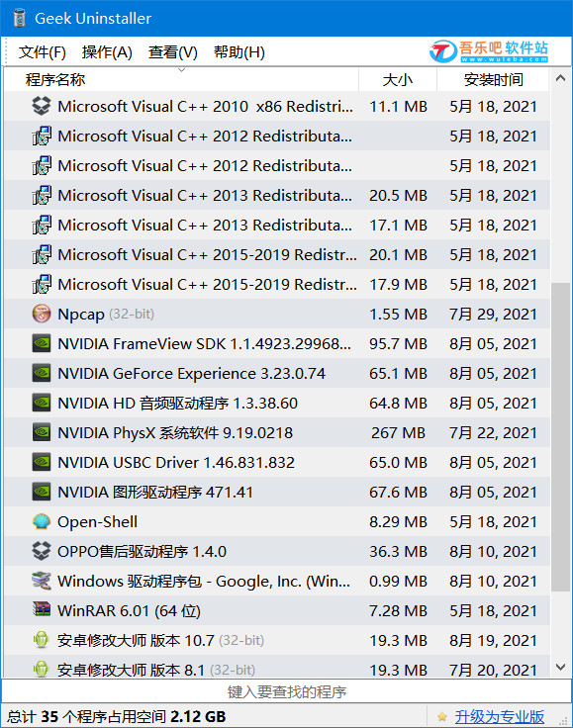Click the vertical scrollbar down arrow
The width and height of the screenshot is (573, 728).
560,668
